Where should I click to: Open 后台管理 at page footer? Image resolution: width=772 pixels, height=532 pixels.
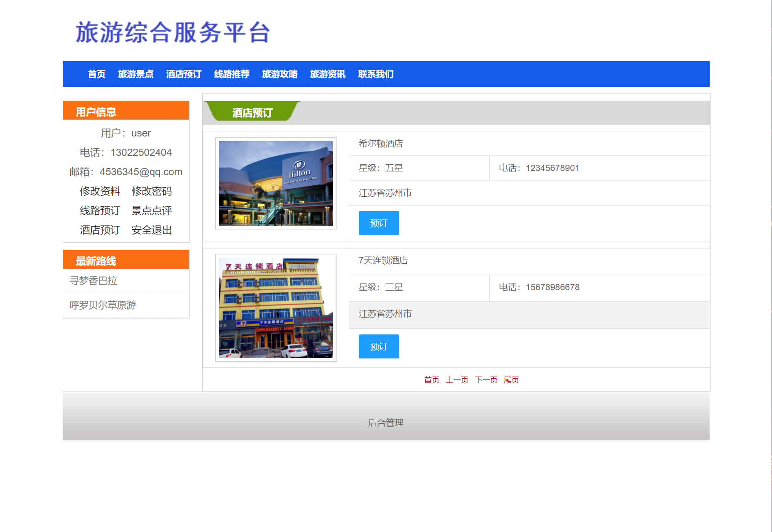click(x=386, y=422)
